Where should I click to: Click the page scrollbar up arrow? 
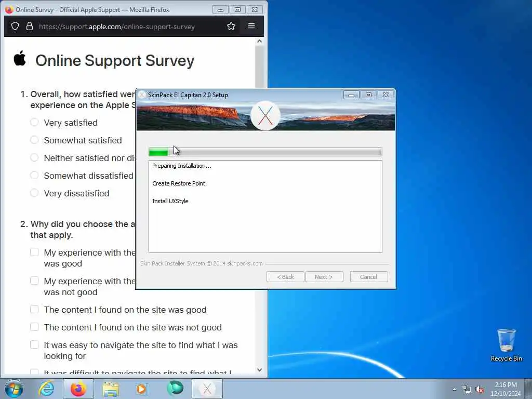click(260, 42)
